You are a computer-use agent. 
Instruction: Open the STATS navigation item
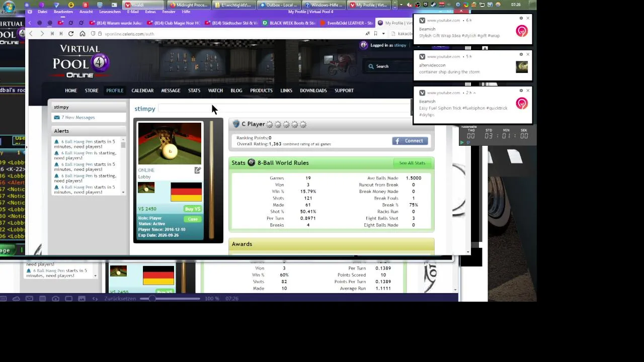click(x=194, y=90)
